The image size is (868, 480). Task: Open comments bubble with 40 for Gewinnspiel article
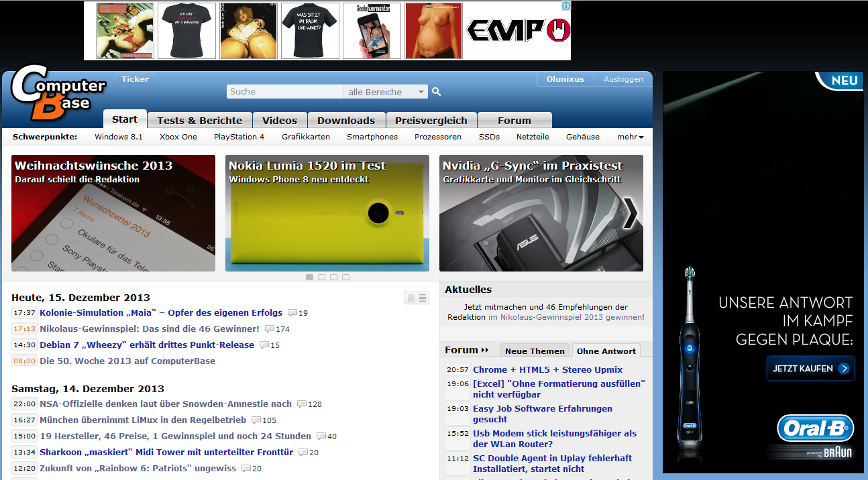[x=327, y=436]
